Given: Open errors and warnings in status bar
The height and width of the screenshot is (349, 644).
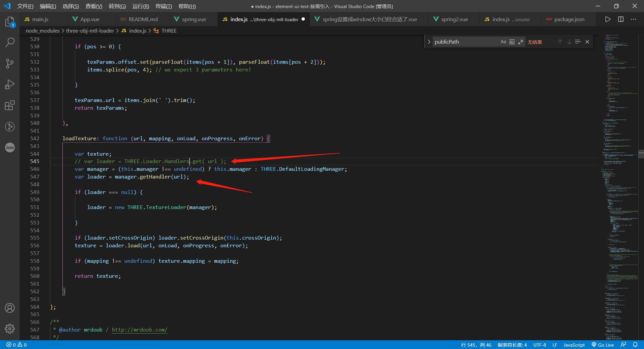Looking at the screenshot, I should 16,345.
